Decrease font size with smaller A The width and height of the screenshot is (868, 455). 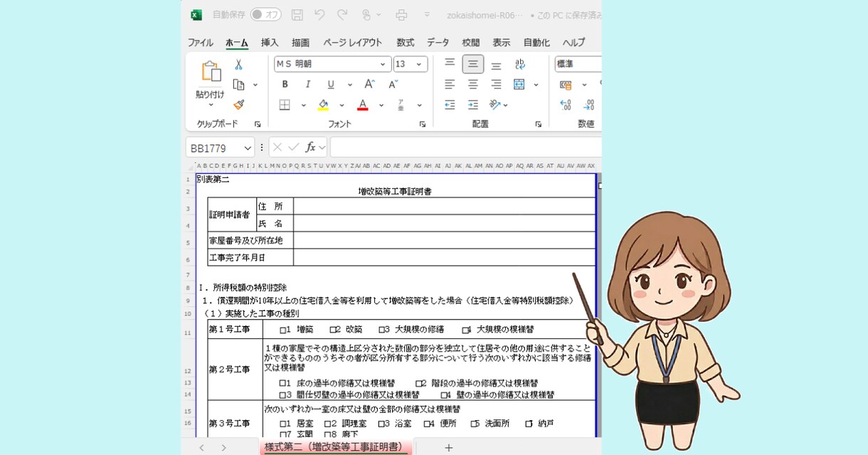pyautogui.click(x=393, y=84)
